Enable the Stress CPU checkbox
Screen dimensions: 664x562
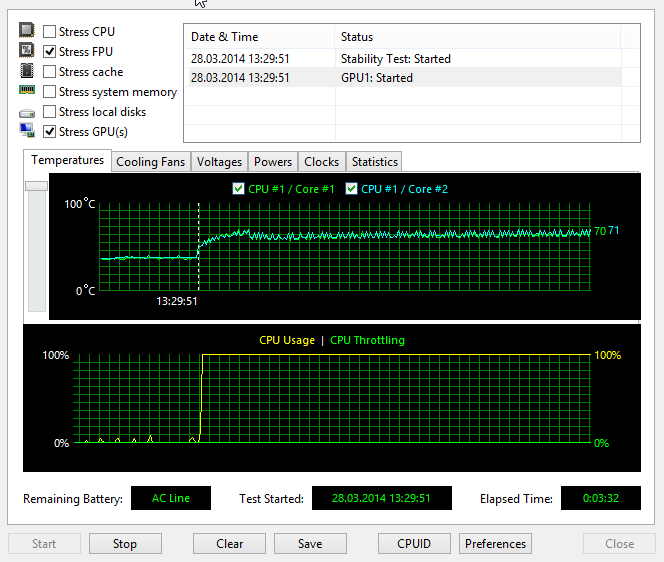pyautogui.click(x=50, y=31)
